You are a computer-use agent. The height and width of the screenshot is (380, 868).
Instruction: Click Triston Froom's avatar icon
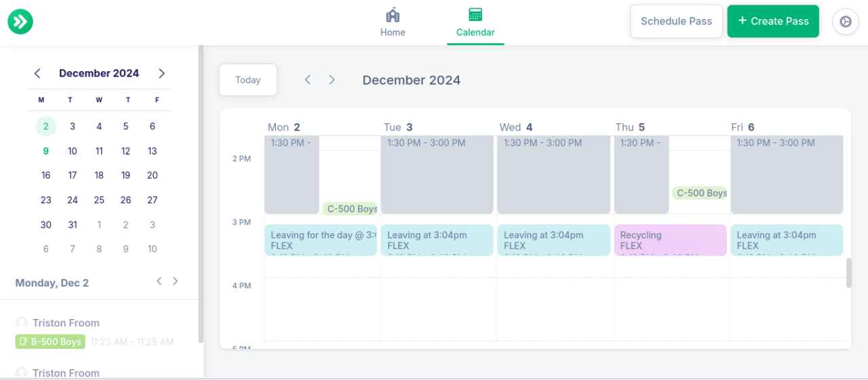pos(22,323)
